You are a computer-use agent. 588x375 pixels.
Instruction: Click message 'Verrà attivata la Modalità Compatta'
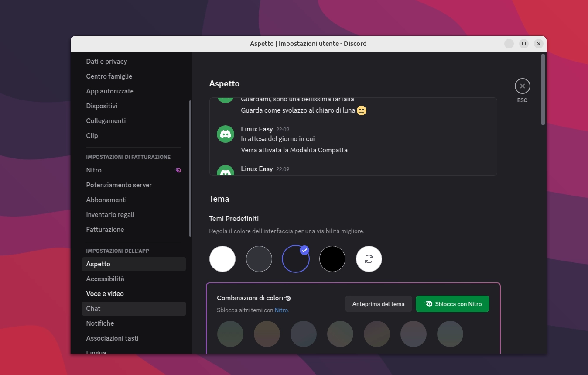294,150
